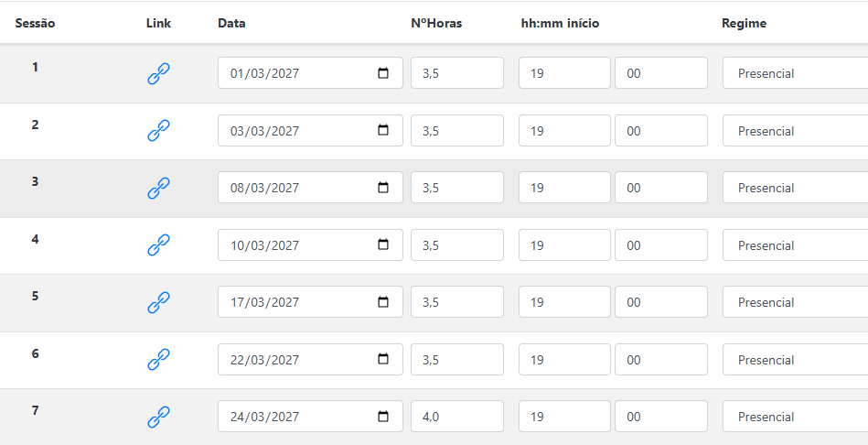The image size is (868, 445).
Task: Open the link icon for session 2
Action: tap(158, 131)
